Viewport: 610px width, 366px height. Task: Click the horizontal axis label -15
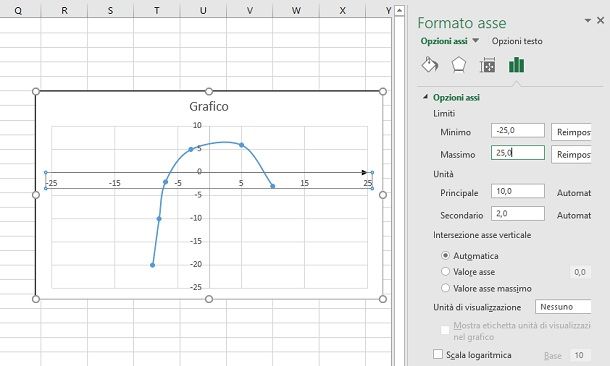pyautogui.click(x=114, y=183)
